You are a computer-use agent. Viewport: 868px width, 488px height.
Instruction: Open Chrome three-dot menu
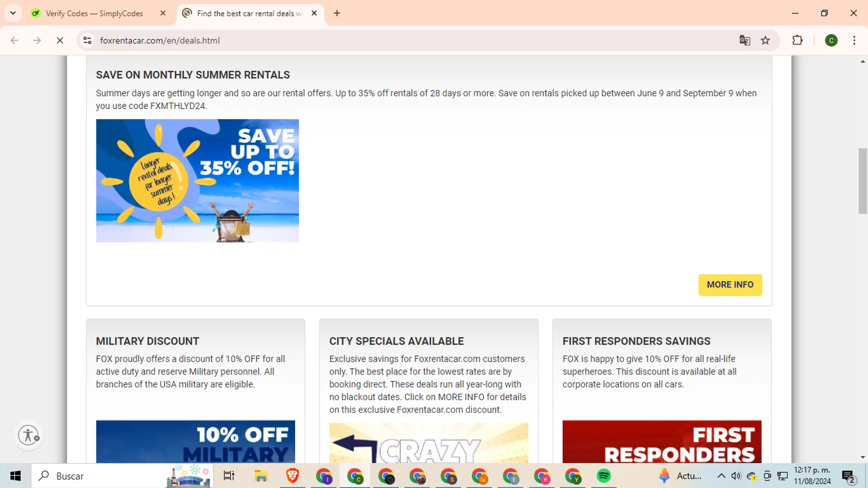tap(854, 41)
